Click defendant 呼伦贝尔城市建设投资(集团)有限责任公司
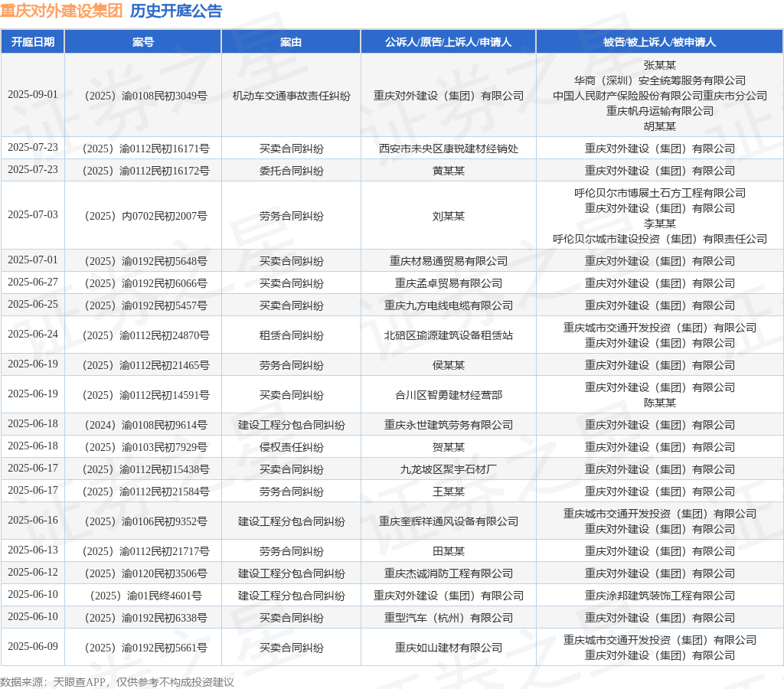 click(659, 239)
